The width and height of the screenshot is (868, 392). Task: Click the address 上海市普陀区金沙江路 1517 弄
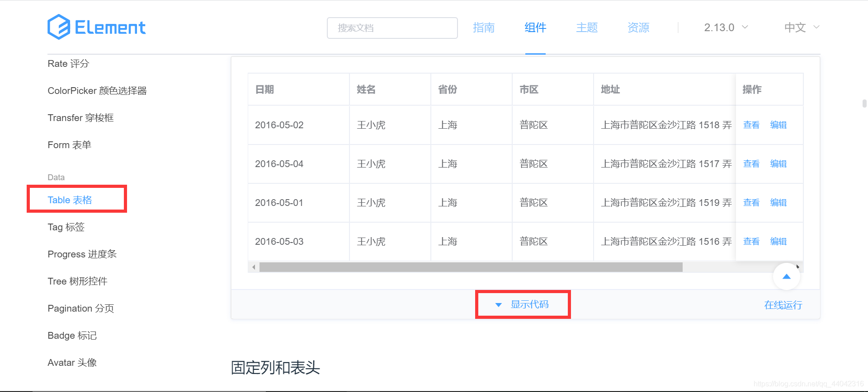666,164
